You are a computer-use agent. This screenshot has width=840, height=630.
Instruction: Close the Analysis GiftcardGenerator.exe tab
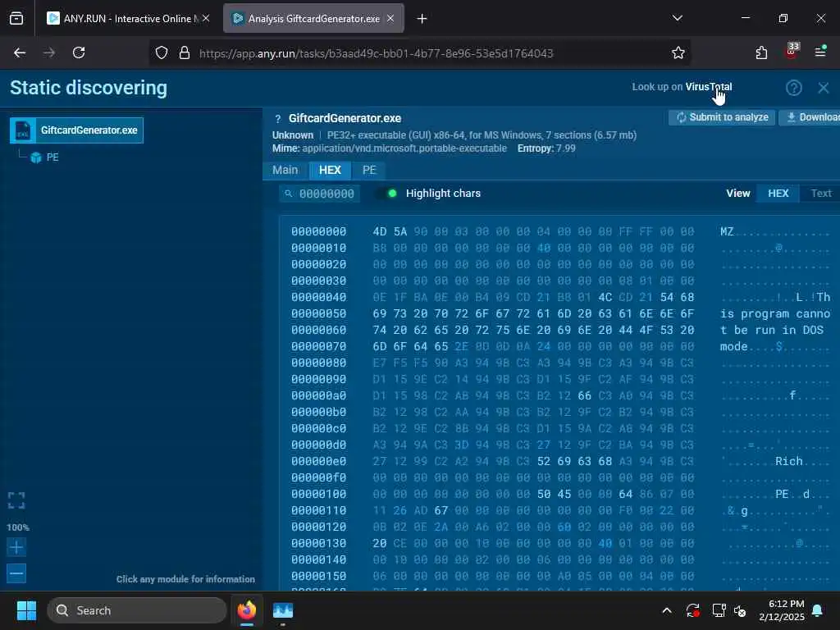tap(390, 19)
